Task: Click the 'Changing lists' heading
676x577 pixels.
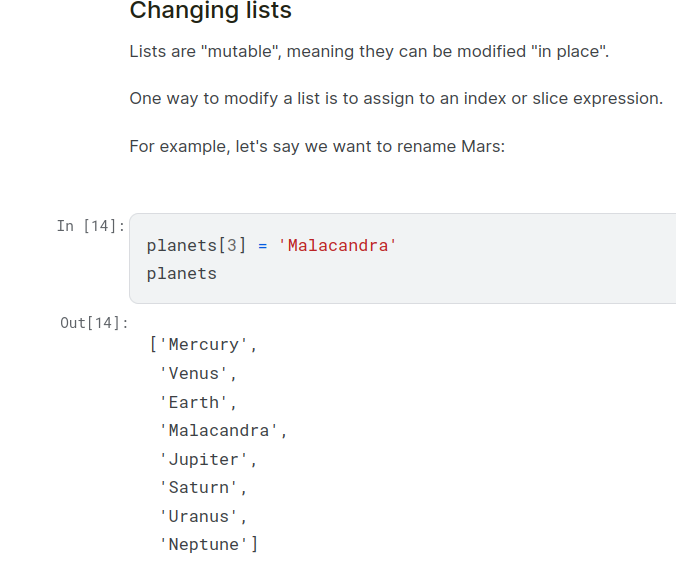Action: coord(210,12)
